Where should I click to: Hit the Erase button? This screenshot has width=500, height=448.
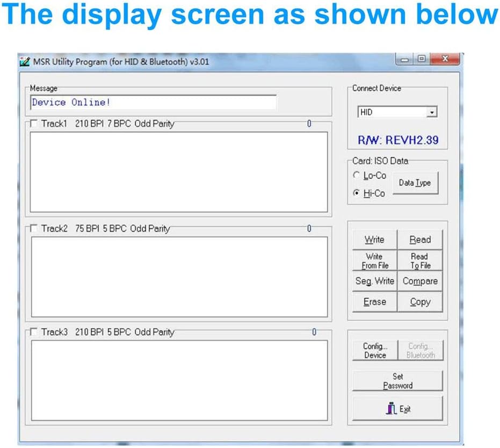click(374, 302)
